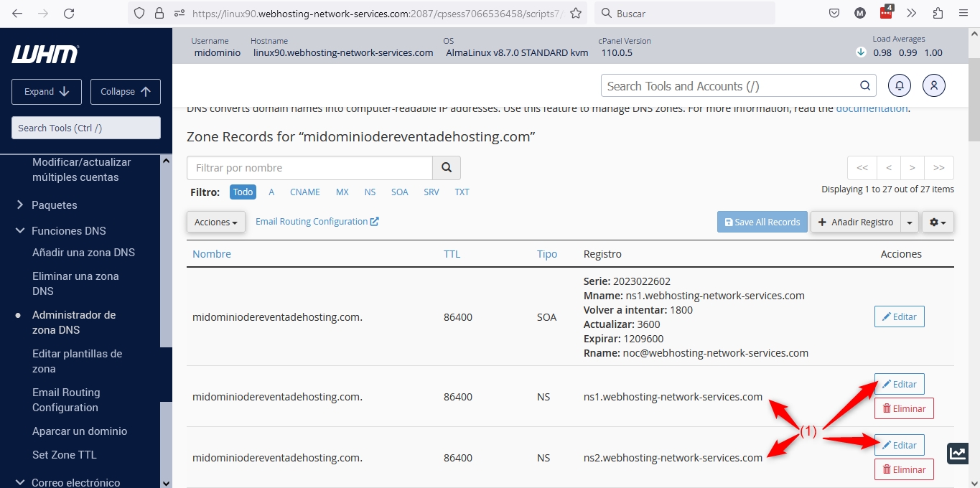Focus the Filtrar por nombre field
The width and height of the screenshot is (980, 488).
[x=309, y=168]
